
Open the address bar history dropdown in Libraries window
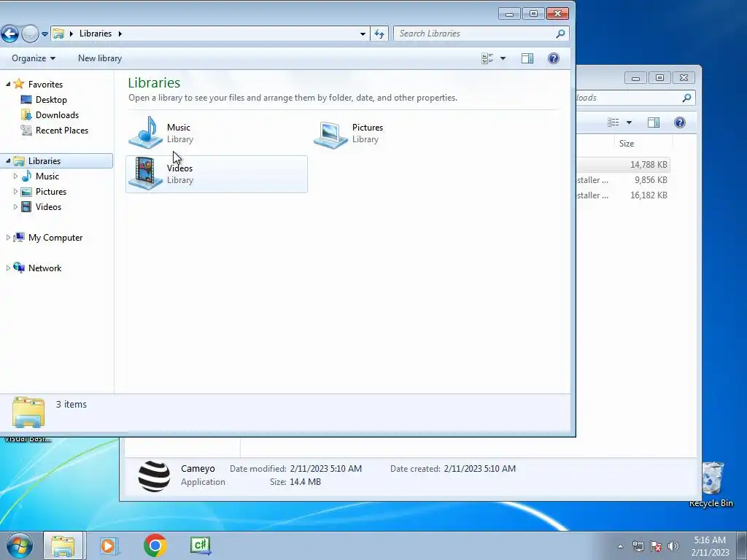click(363, 34)
